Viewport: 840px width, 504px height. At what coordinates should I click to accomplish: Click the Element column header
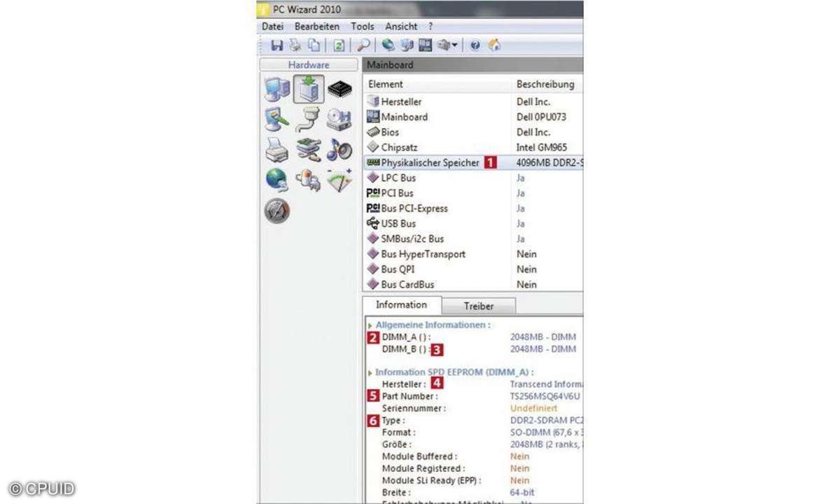[437, 84]
